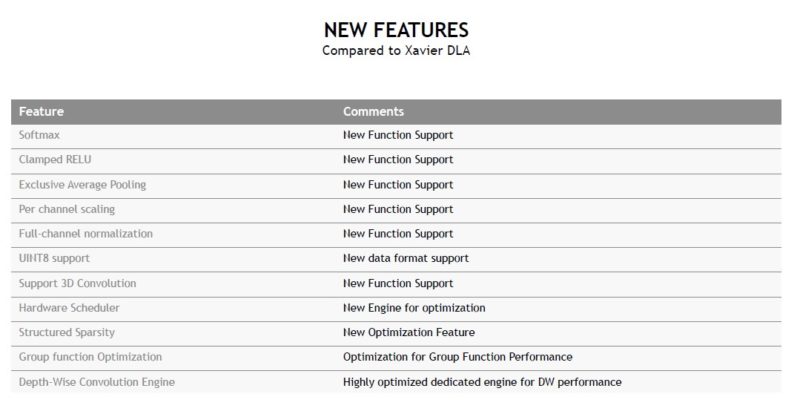Select the 'Compared to Xavier DLA' subtitle
Image resolution: width=800 pixels, height=417 pixels.
point(396,51)
